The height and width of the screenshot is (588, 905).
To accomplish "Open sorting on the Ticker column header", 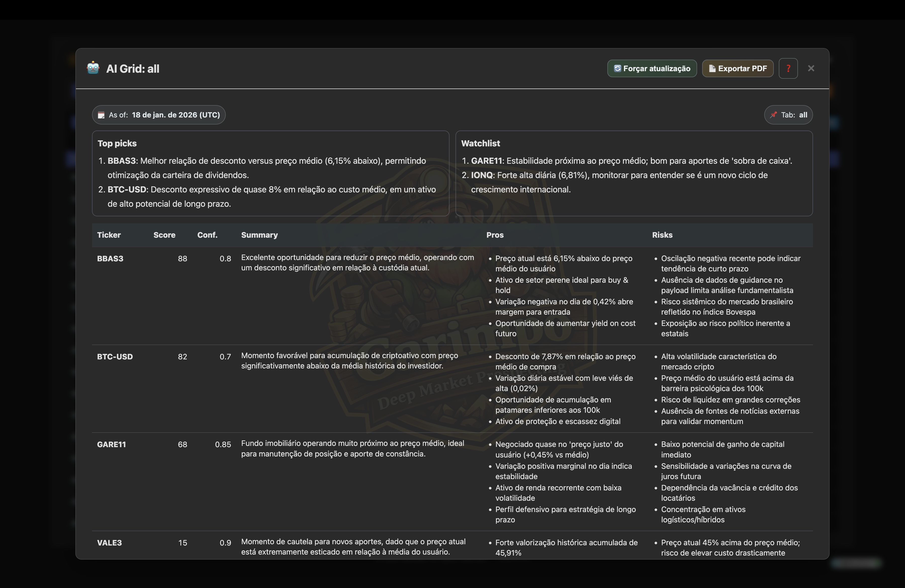I will coord(109,235).
